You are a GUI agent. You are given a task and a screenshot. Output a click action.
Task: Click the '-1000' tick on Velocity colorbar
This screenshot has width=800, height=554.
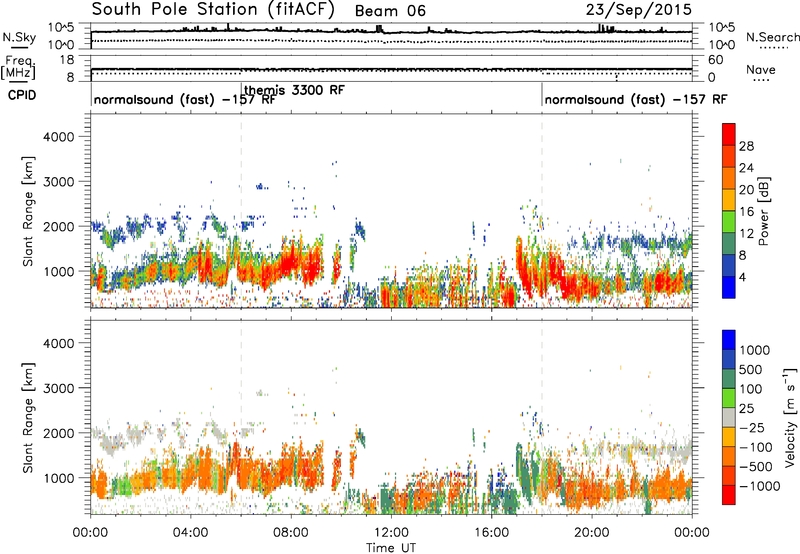click(760, 486)
